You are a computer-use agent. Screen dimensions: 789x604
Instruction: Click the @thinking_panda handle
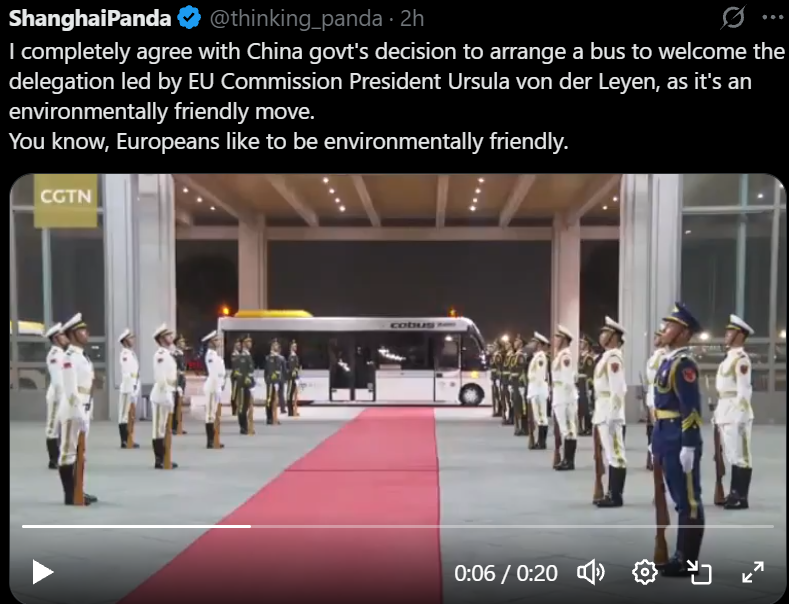pos(296,19)
